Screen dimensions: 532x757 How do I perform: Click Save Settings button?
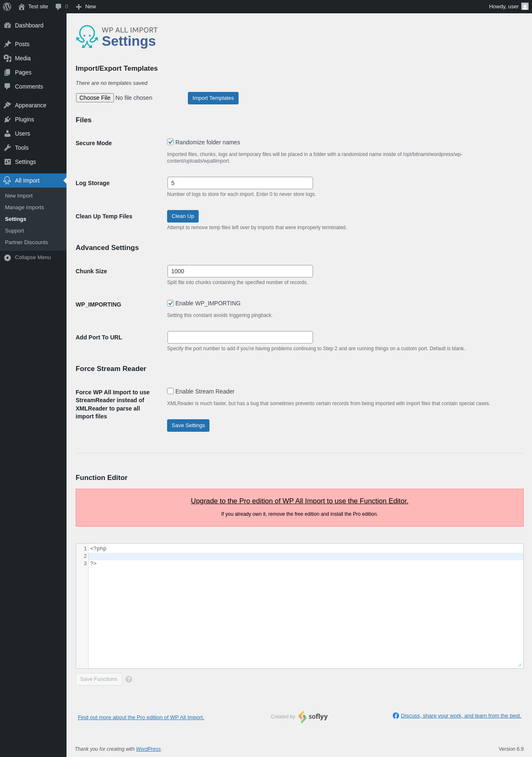188,426
